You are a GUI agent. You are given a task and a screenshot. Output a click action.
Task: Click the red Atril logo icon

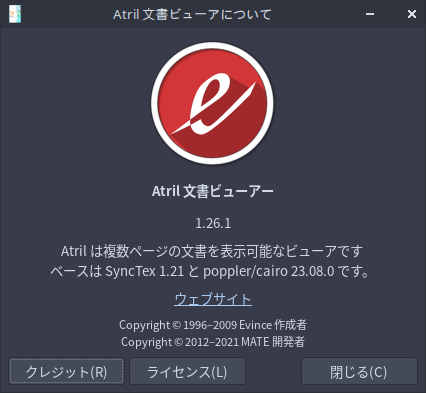pos(212,103)
